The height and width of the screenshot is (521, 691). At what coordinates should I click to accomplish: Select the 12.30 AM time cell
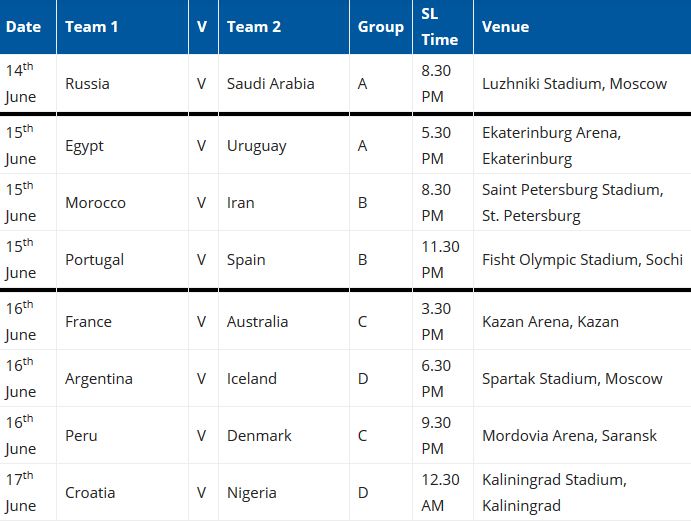coord(443,492)
